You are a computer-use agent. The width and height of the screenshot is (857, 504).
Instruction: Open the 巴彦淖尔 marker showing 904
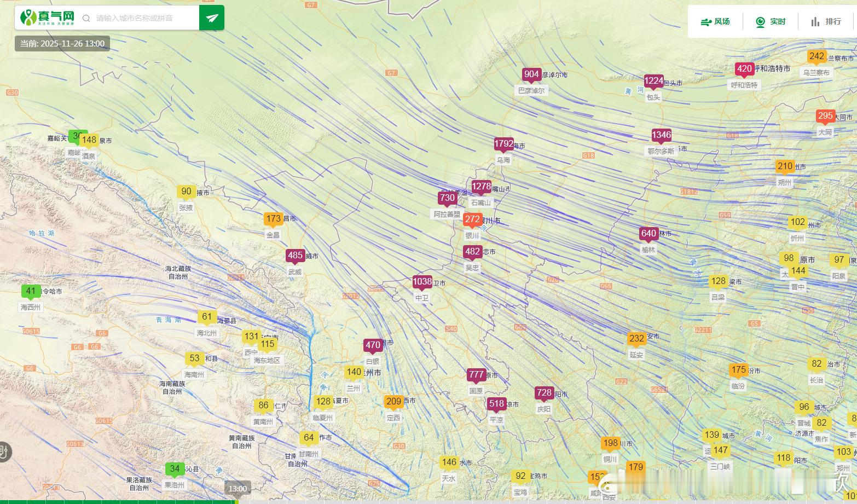click(531, 74)
